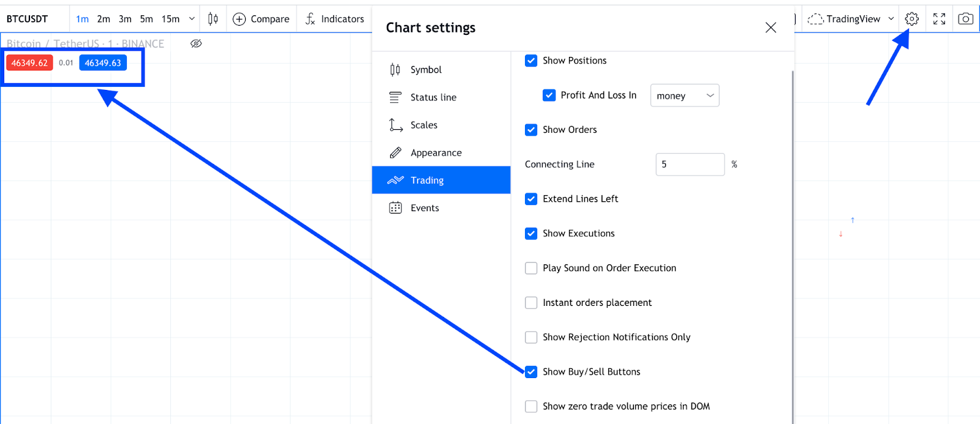Take a snapshot with camera icon

[x=965, y=19]
